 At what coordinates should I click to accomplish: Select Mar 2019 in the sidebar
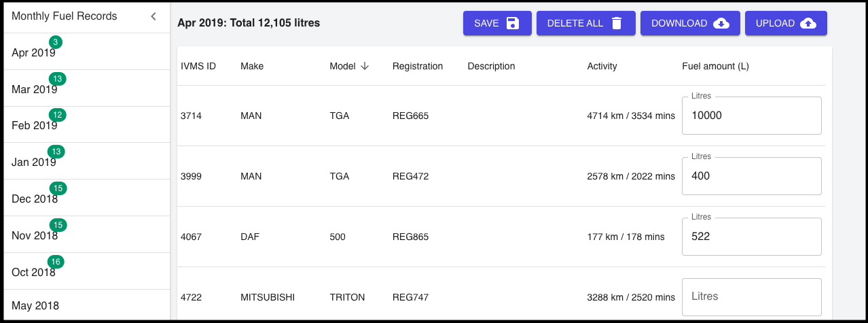pyautogui.click(x=35, y=89)
